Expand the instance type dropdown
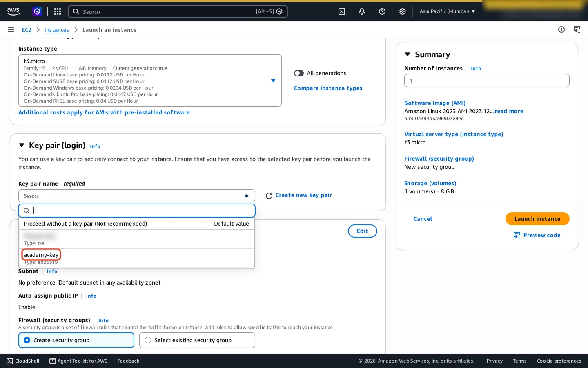588x368 pixels. pyautogui.click(x=150, y=81)
